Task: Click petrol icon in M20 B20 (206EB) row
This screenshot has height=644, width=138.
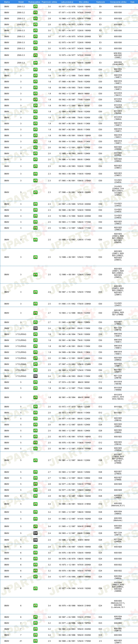Action: (x=35, y=147)
